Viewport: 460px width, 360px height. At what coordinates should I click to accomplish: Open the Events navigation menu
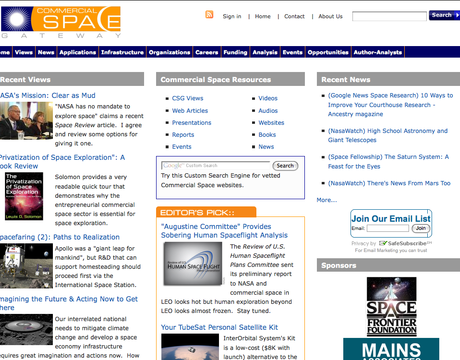click(x=293, y=52)
